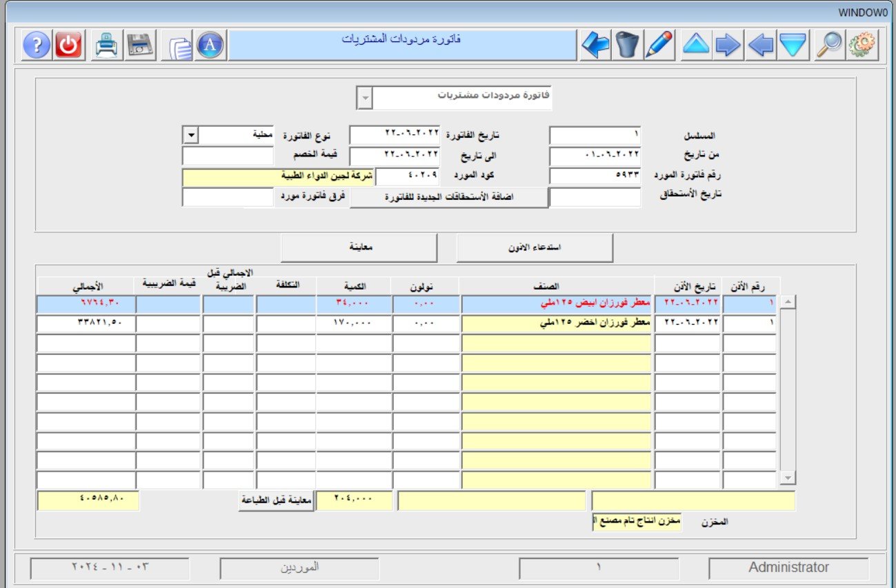Click the blue right arrow icon
The width and height of the screenshot is (896, 588).
point(728,45)
